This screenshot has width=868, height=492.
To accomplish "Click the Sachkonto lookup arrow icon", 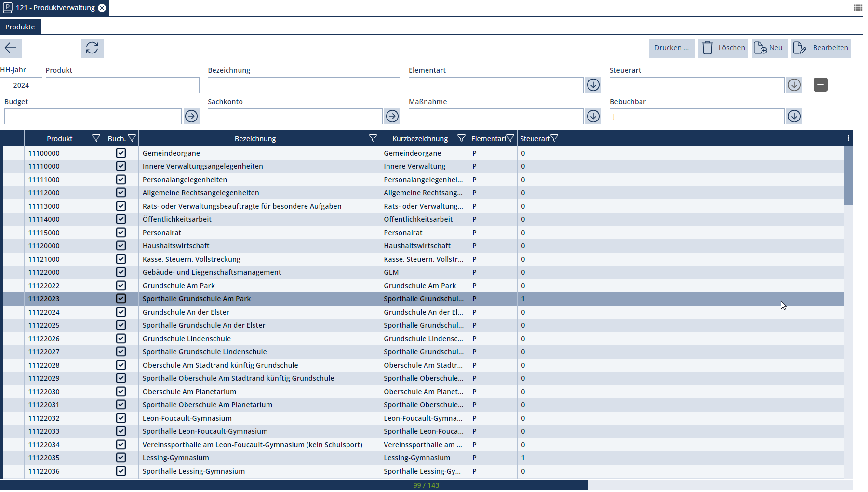I will pos(392,116).
